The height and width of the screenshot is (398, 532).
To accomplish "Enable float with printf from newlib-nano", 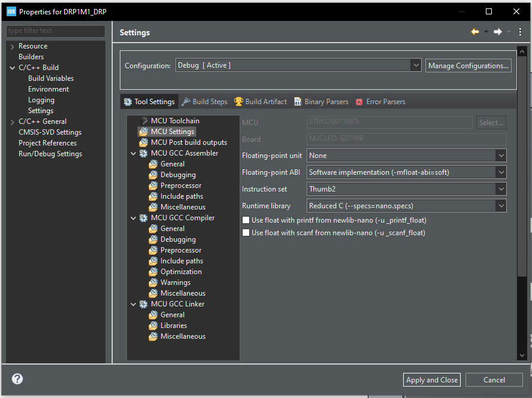I will pos(246,220).
